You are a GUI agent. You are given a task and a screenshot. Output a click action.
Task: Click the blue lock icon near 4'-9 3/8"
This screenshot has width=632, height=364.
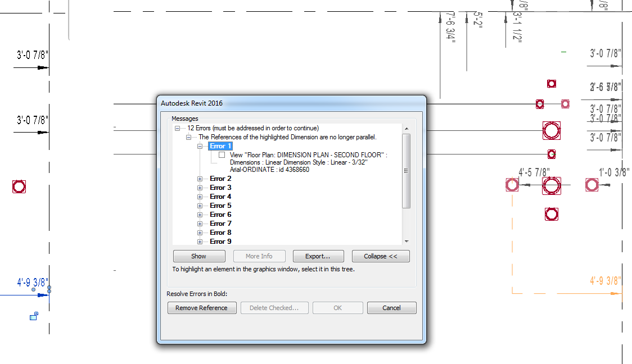coord(34,316)
